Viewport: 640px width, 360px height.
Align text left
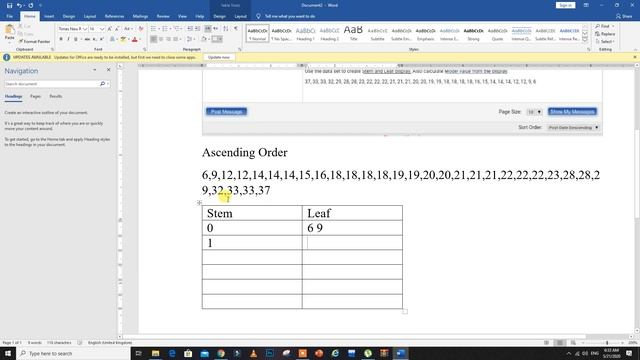(153, 39)
